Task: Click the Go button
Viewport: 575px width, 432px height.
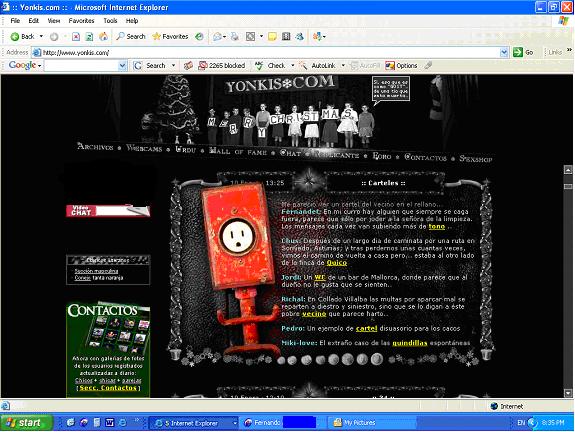Action: click(x=524, y=52)
